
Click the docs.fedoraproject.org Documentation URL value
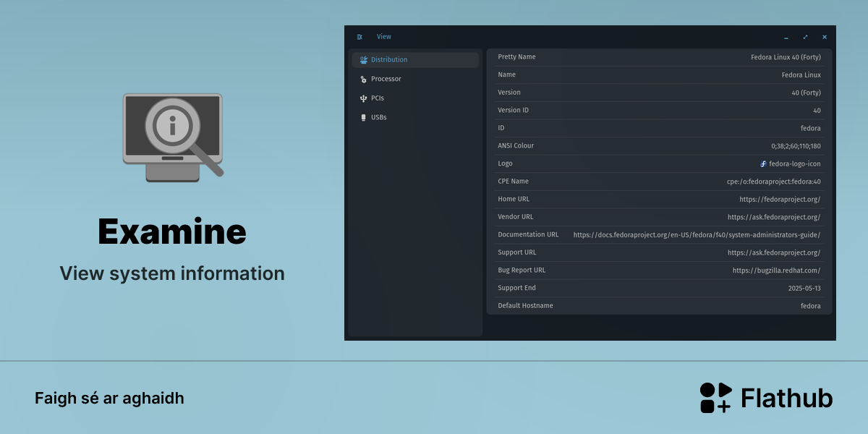click(x=697, y=235)
